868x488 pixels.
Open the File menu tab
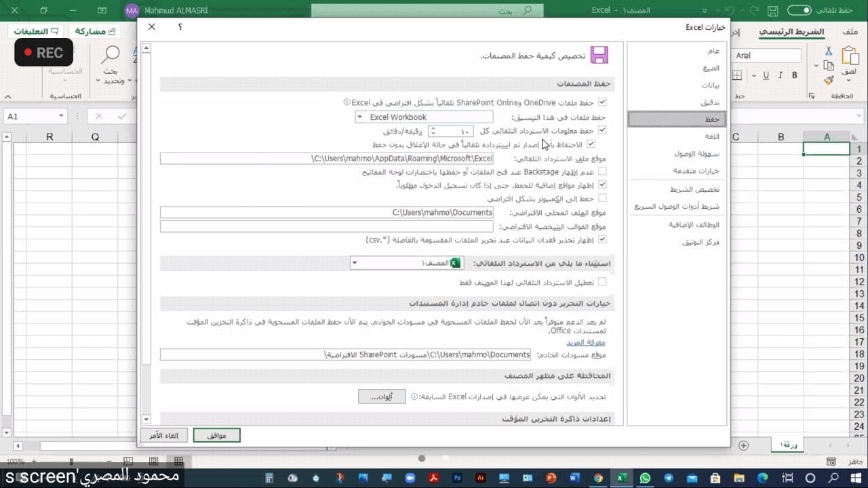pyautogui.click(x=850, y=32)
